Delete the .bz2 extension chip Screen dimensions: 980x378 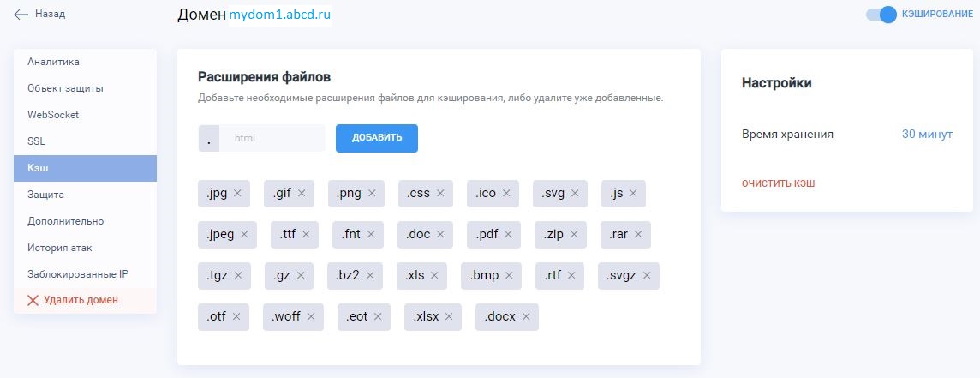click(370, 275)
